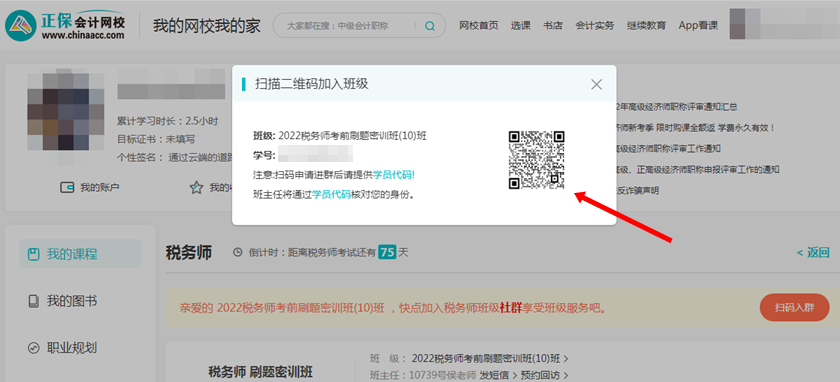Click the 扫描二维码加入班级 dialog title
Image resolution: width=840 pixels, height=382 pixels.
[x=312, y=84]
